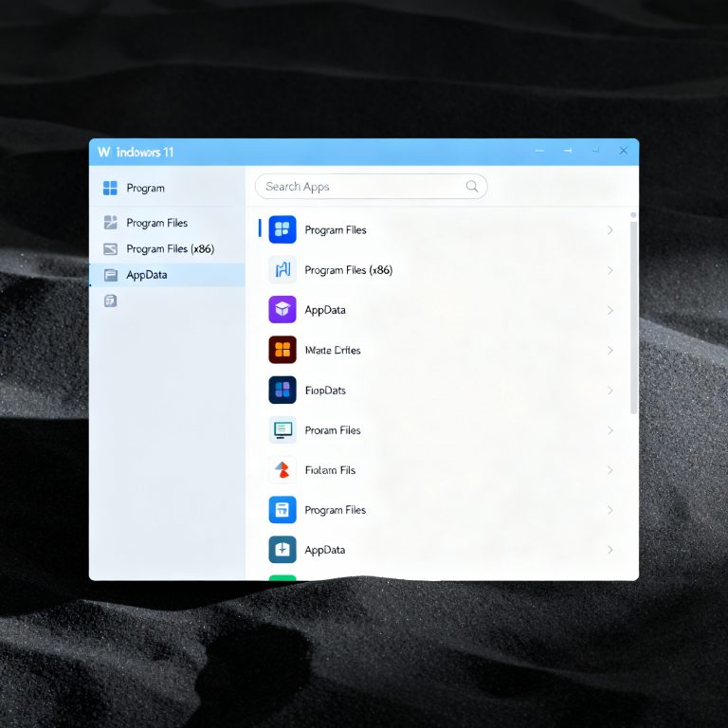Viewport: 728px width, 728px height.
Task: Click the Program grid icon in sidebar
Action: [110, 188]
